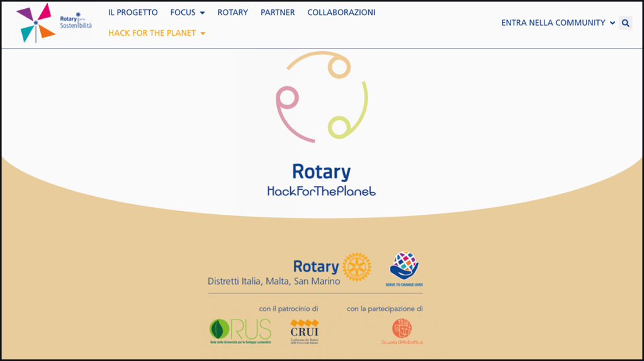The width and height of the screenshot is (644, 361).
Task: Expand the FOCUS dropdown menu
Action: coord(187,13)
